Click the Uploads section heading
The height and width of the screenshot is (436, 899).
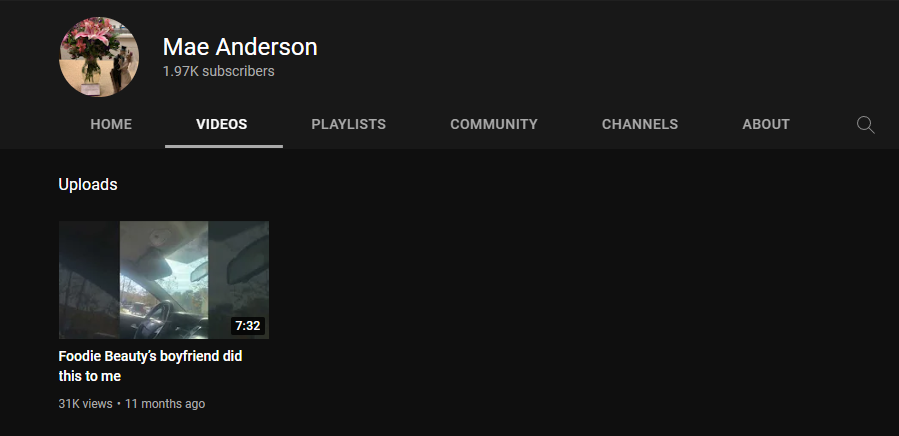tap(88, 185)
